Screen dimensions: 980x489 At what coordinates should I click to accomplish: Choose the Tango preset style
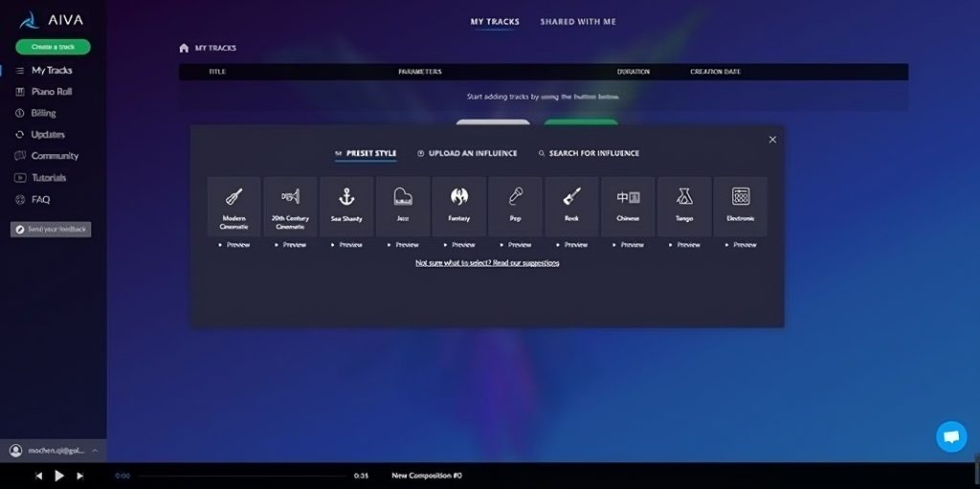(684, 207)
